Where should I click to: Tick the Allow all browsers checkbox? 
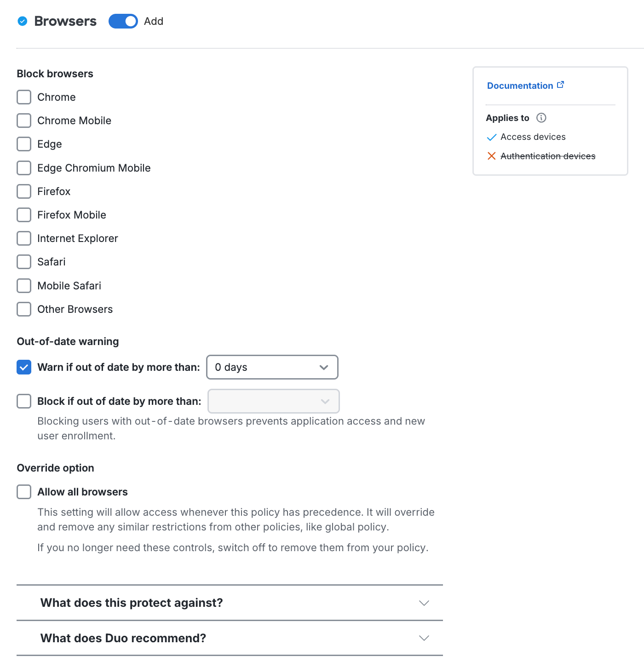pyautogui.click(x=24, y=492)
